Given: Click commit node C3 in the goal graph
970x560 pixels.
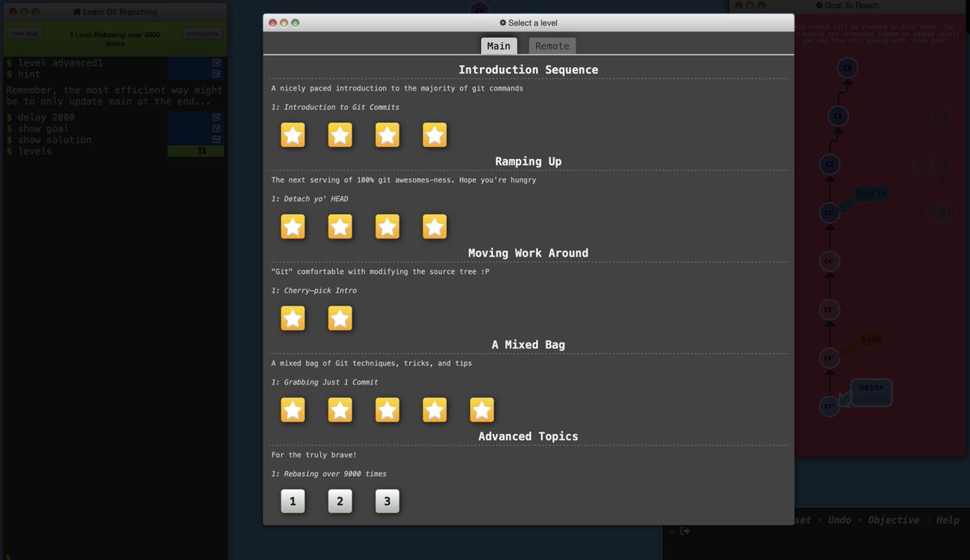Looking at the screenshot, I should click(x=829, y=213).
